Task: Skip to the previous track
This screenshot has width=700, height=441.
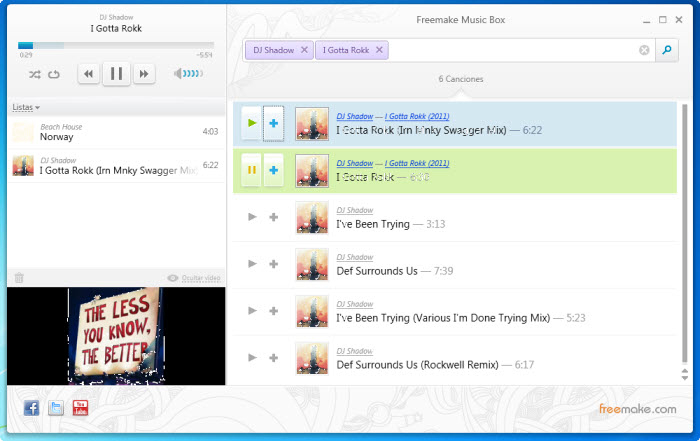Action: (88, 74)
